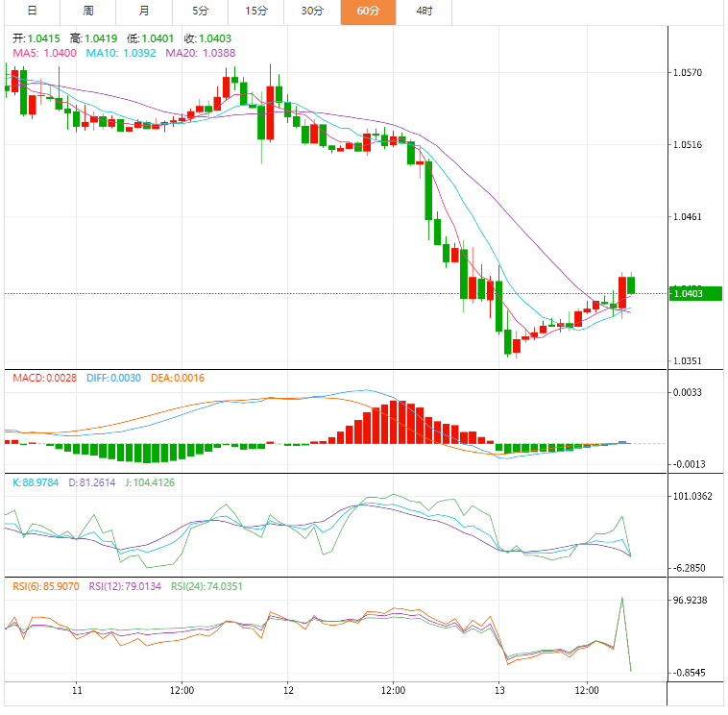The height and width of the screenshot is (715, 728).
Task: Click the K: 88.9784 value label
Action: 36,483
